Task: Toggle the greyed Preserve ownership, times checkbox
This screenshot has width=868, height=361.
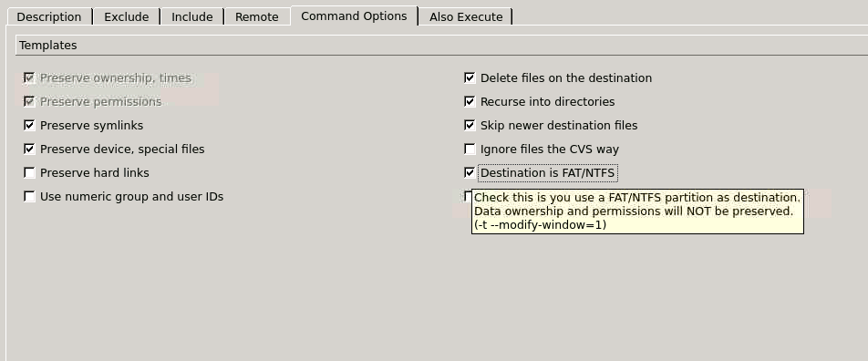Action: (29, 78)
